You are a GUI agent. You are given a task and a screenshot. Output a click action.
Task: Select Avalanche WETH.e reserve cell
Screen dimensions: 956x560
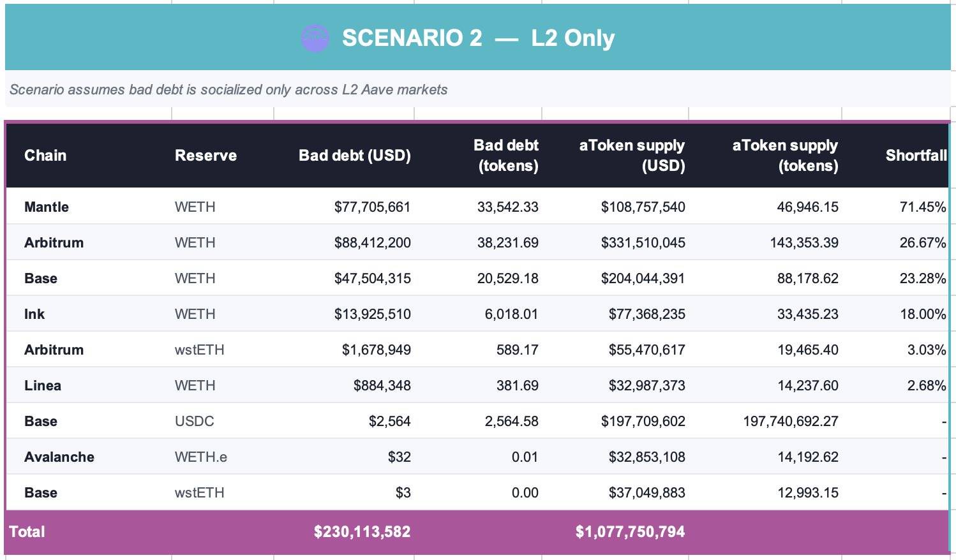pyautogui.click(x=200, y=457)
